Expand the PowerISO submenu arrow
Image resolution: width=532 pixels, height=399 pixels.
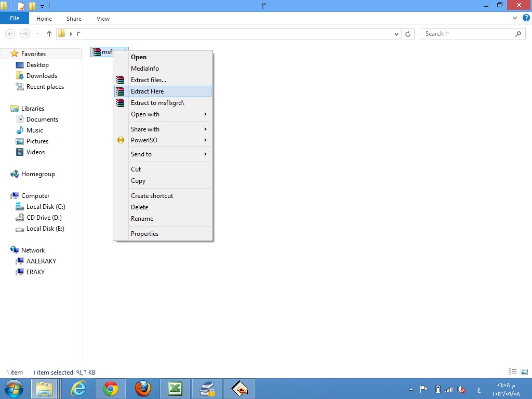206,140
